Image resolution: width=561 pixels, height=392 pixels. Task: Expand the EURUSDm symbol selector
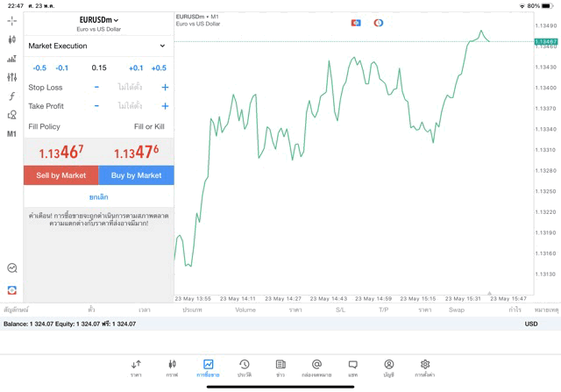pyautogui.click(x=98, y=19)
